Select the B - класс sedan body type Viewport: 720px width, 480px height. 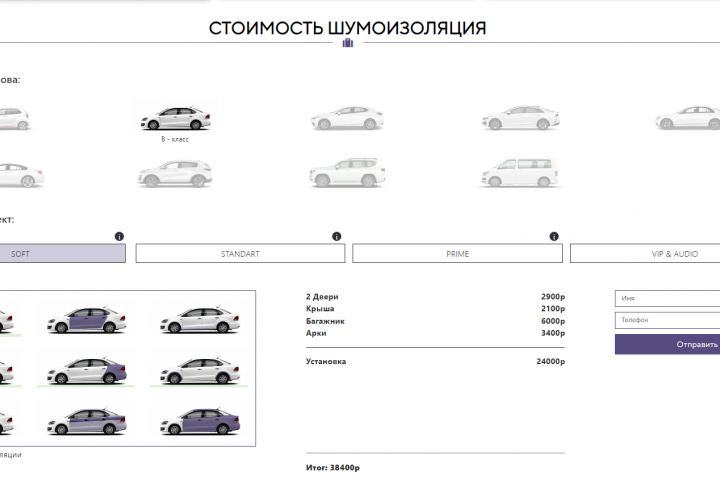click(176, 118)
